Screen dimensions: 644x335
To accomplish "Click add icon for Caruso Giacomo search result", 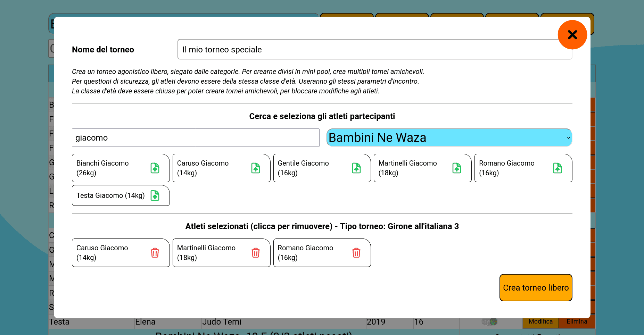I will point(256,168).
